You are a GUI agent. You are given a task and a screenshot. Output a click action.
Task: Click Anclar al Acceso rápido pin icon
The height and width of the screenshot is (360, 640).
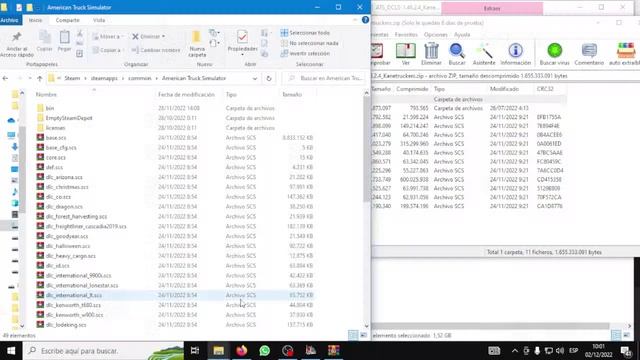[x=16, y=37]
